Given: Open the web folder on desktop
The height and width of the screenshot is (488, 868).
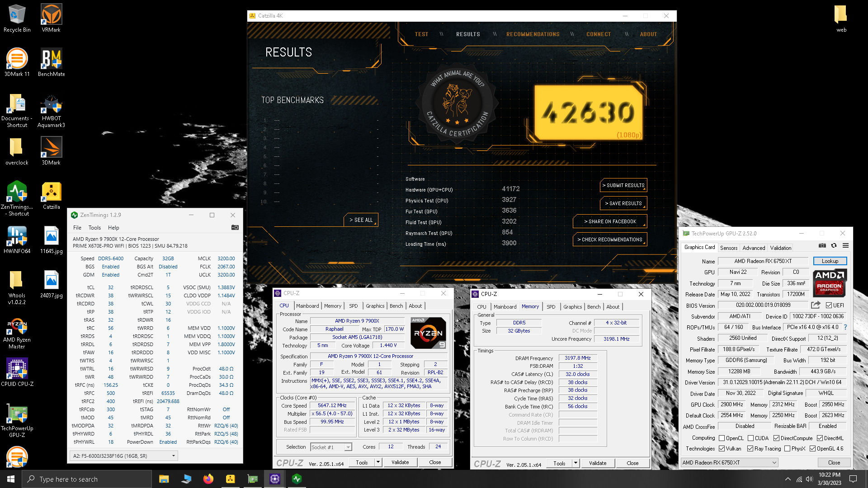Looking at the screenshot, I should coord(841,18).
